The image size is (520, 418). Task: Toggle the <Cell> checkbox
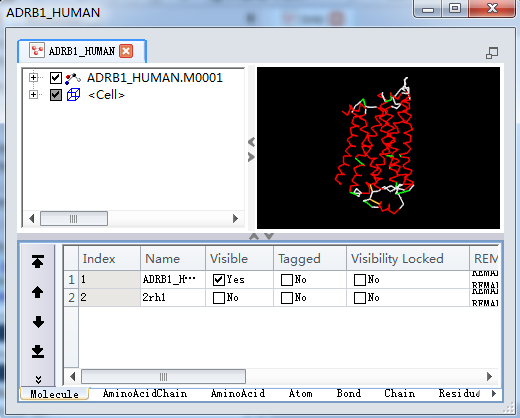pos(56,95)
